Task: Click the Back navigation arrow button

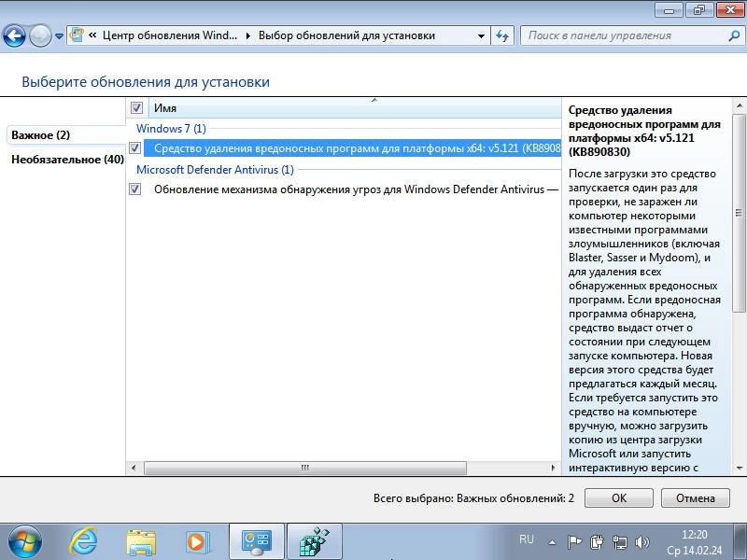Action: 14,36
